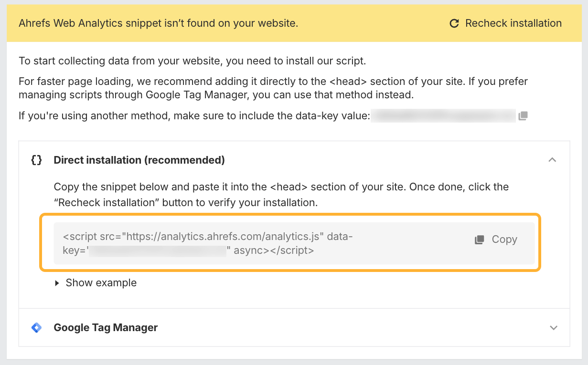Click the Google Tag Manager logo icon
The width and height of the screenshot is (588, 365).
point(36,328)
